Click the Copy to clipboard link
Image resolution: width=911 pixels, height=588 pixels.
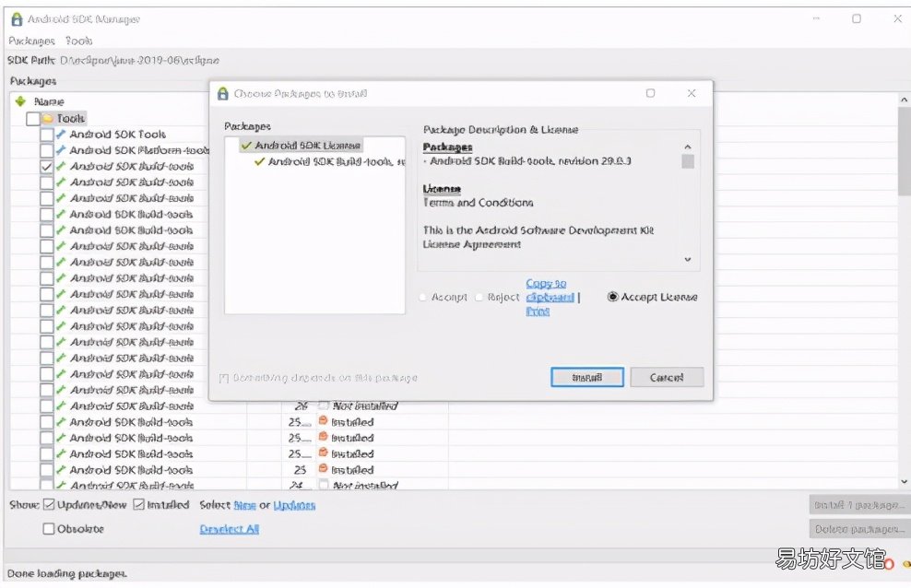point(549,290)
